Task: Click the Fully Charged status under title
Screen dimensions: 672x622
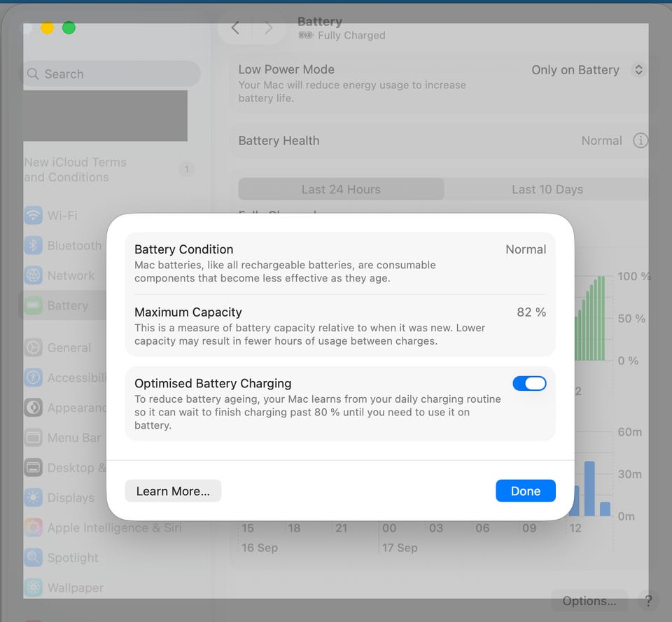Action: pyautogui.click(x=351, y=35)
